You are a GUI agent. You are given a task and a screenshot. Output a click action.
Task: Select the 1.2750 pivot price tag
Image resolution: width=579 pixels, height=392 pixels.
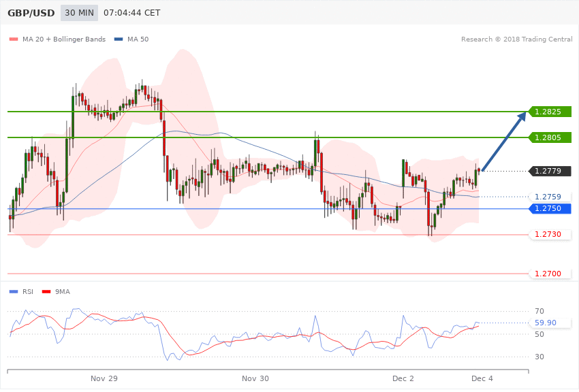550,208
